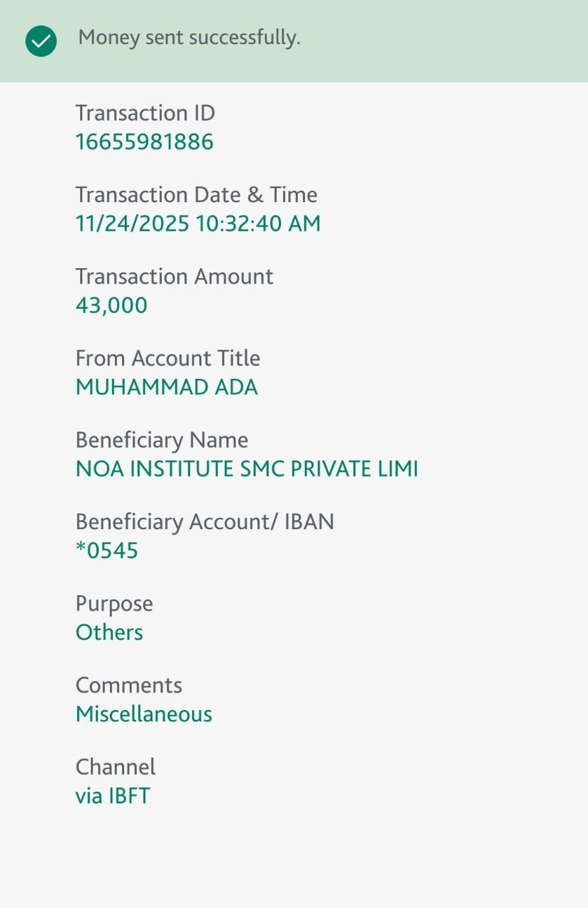588x908 pixels.
Task: Click the Purpose label
Action: (x=114, y=604)
